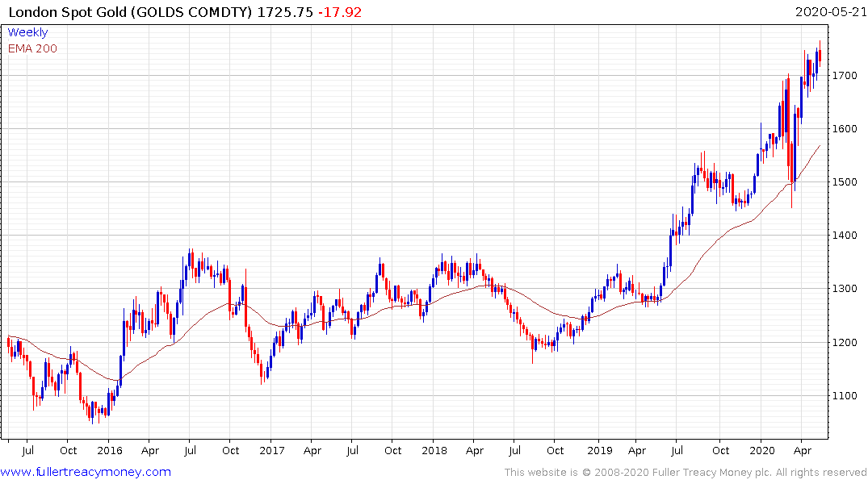Click the 1700 price axis label
The height and width of the screenshot is (484, 868).
coord(845,75)
